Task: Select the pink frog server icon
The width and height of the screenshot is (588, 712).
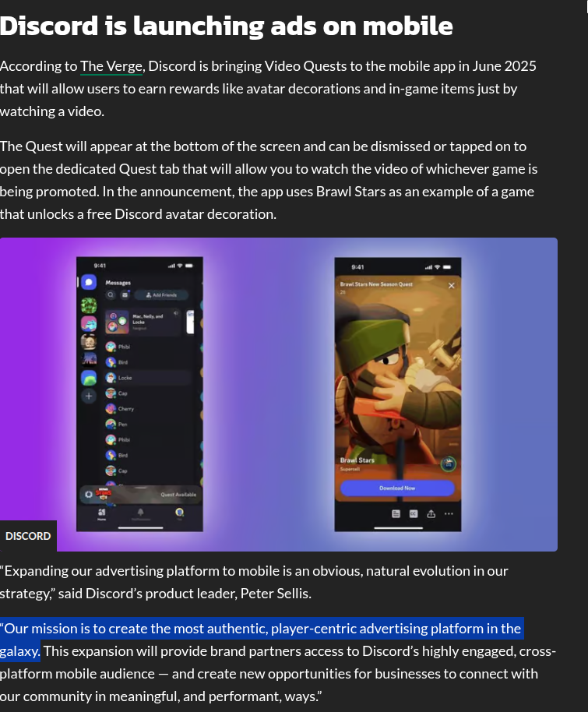Action: click(x=89, y=323)
